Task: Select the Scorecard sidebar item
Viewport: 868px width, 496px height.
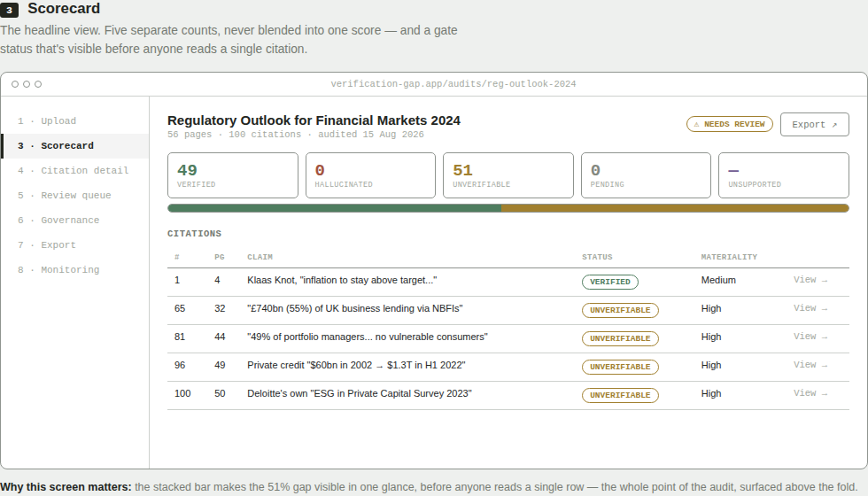Action: point(74,145)
